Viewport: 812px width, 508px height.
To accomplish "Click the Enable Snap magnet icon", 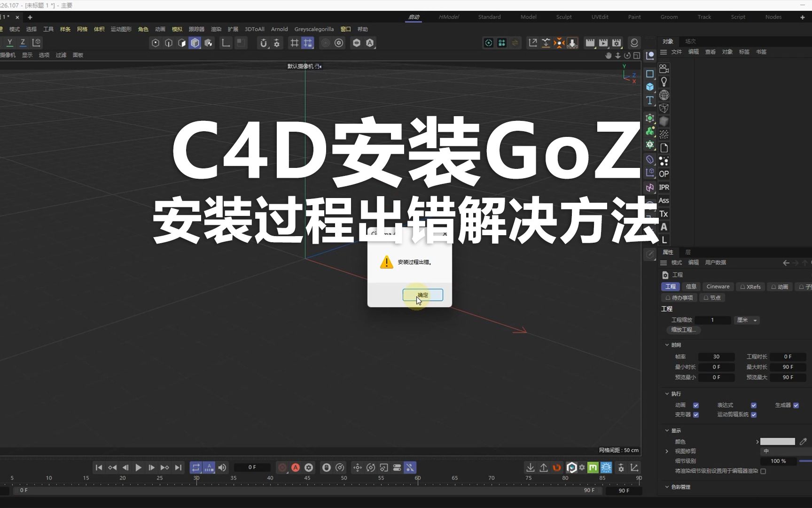I will [264, 43].
